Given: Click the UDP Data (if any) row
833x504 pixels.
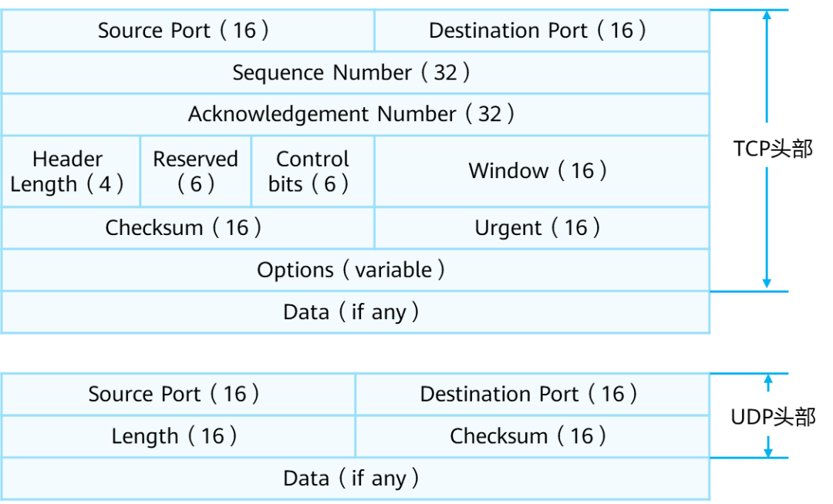Looking at the screenshot, I should pos(356,479).
